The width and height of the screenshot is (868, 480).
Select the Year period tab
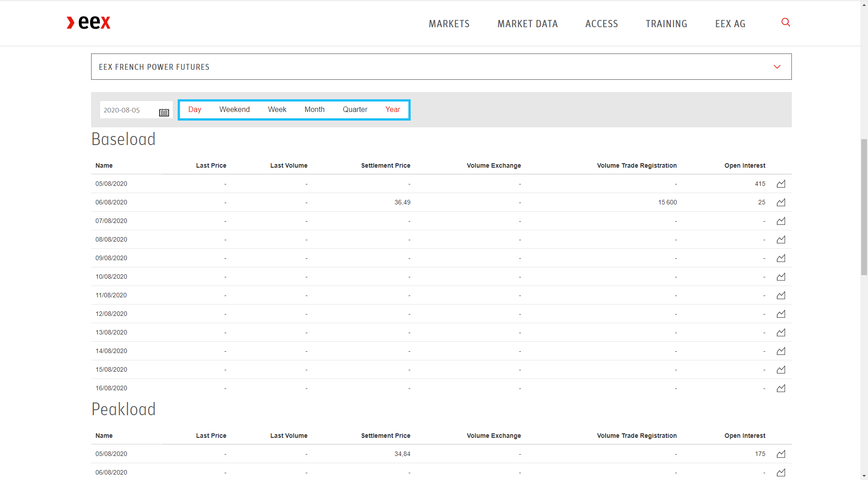(393, 110)
